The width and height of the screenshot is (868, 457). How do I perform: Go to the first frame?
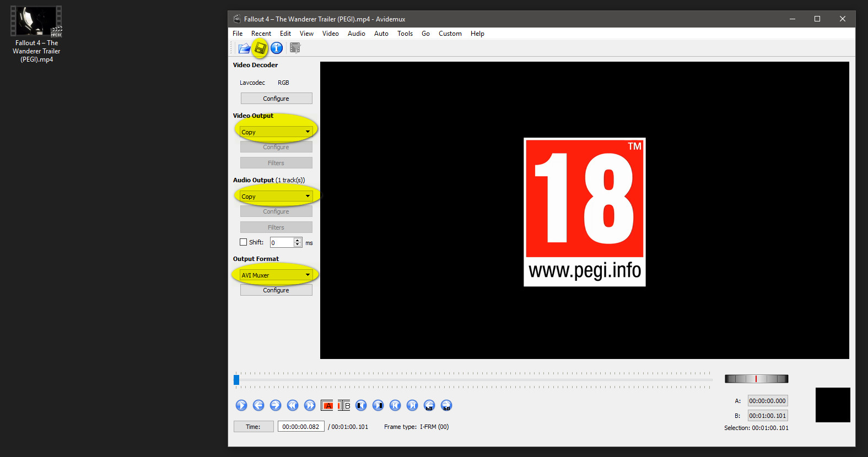pos(395,405)
